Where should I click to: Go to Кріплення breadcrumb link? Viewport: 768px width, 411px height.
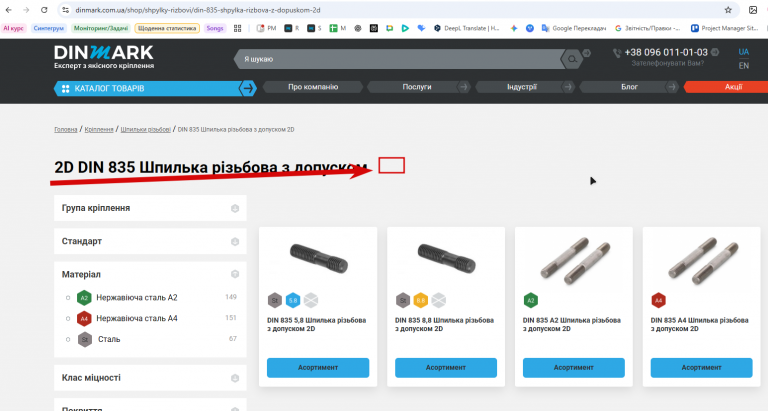(99, 130)
